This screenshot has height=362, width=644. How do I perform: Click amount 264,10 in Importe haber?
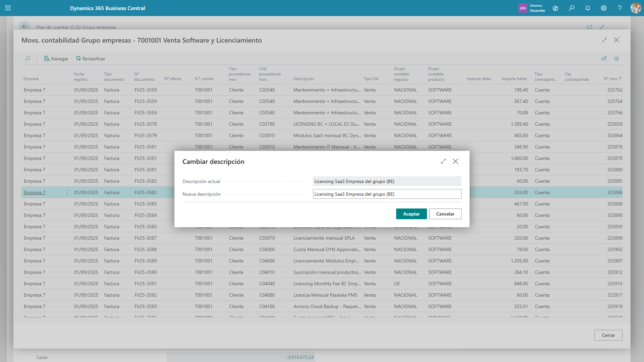tap(521, 272)
